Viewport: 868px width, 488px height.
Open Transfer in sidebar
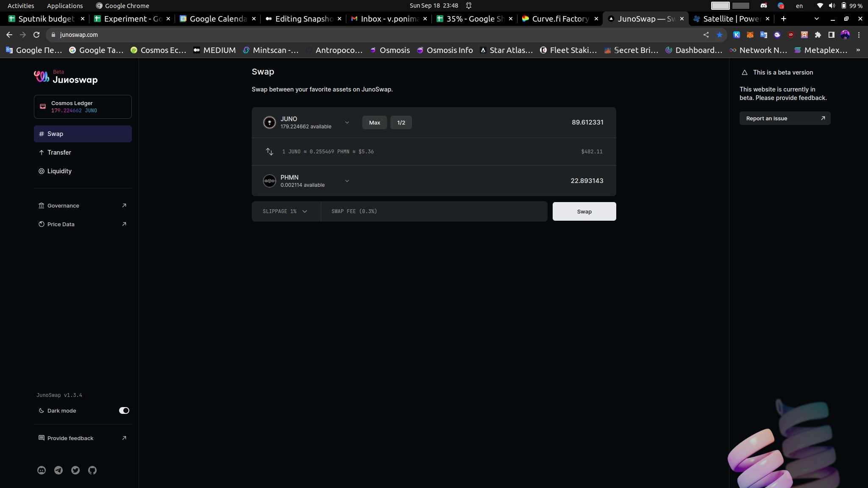click(x=59, y=152)
